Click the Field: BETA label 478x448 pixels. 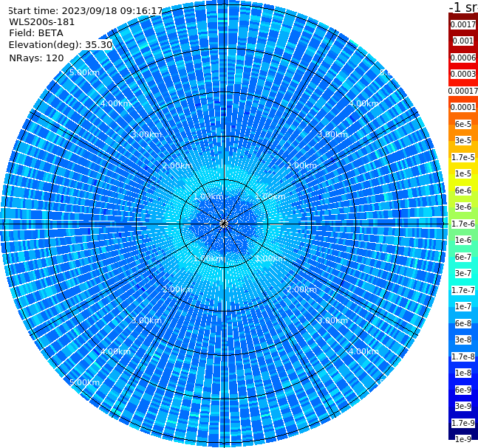point(36,33)
